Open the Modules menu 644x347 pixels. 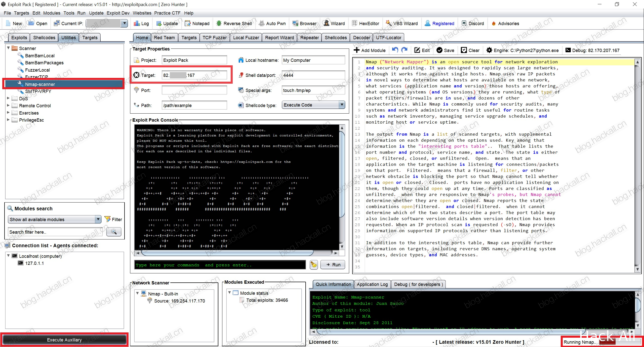tap(52, 13)
